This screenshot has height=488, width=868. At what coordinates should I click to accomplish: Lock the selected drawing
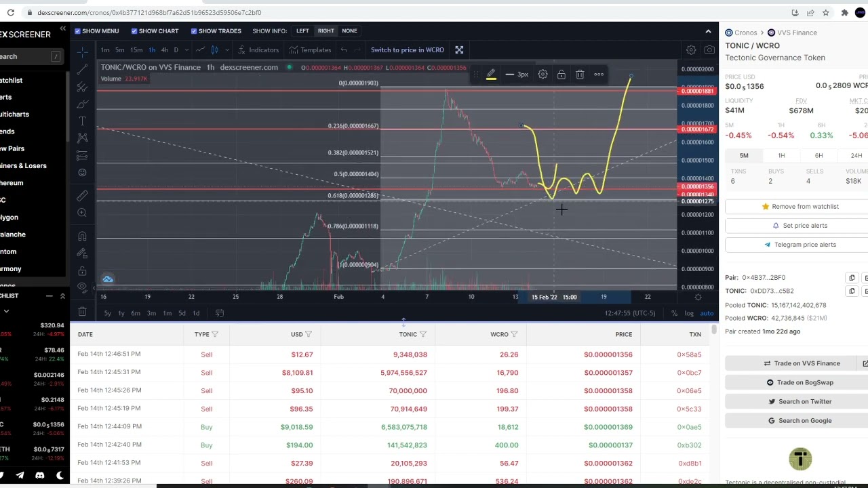coord(561,75)
